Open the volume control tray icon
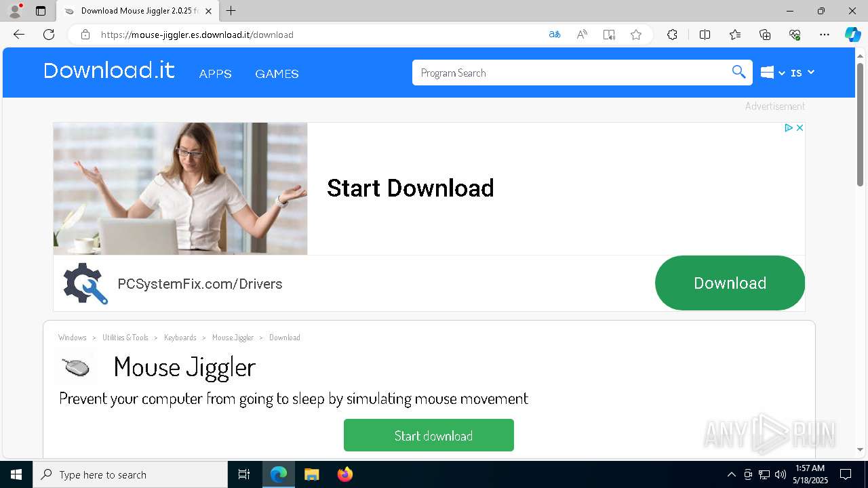Image resolution: width=868 pixels, height=488 pixels. pos(781,474)
